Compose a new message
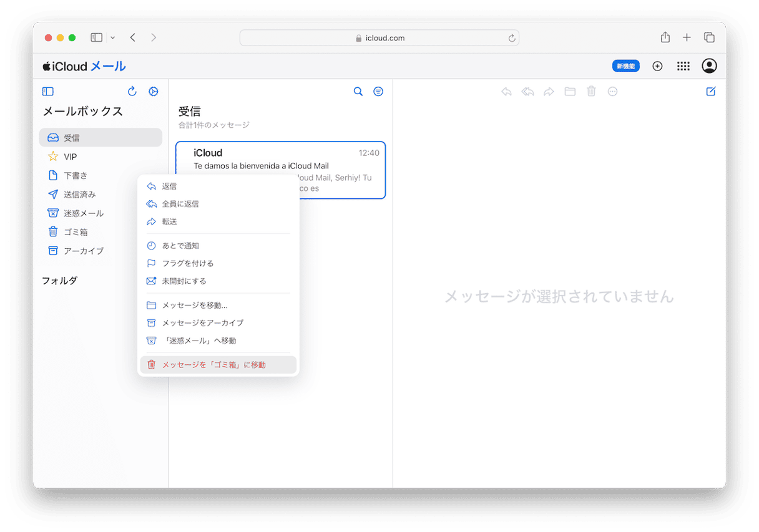This screenshot has width=759, height=532. pyautogui.click(x=710, y=92)
